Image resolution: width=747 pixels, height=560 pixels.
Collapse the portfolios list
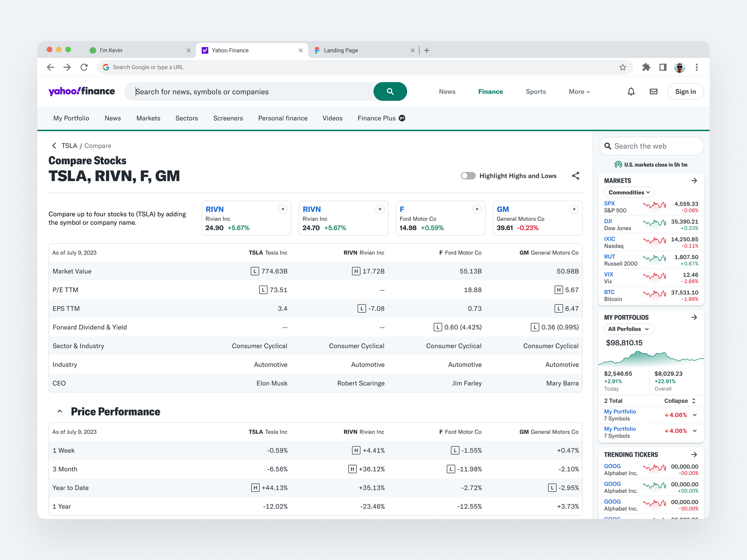[680, 401]
